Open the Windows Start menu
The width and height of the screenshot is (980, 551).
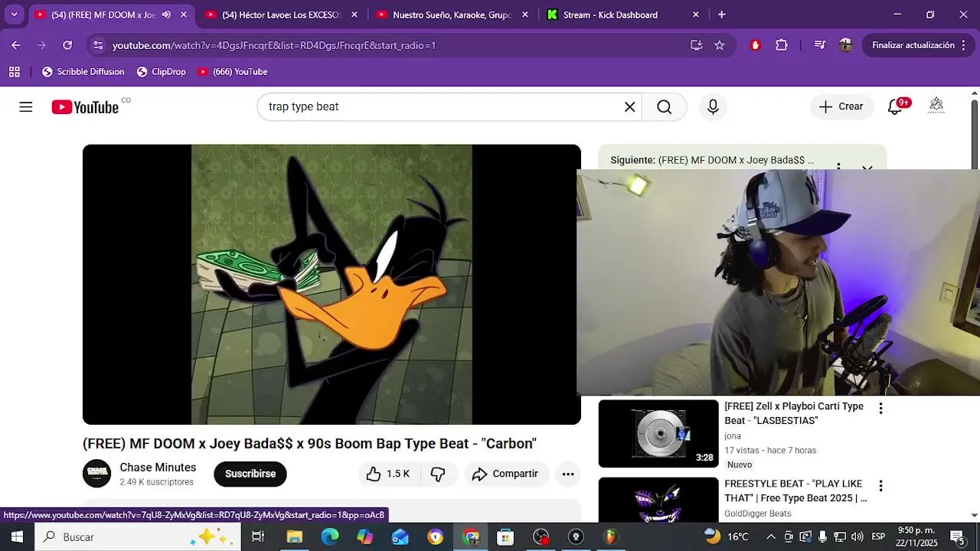[x=17, y=536]
